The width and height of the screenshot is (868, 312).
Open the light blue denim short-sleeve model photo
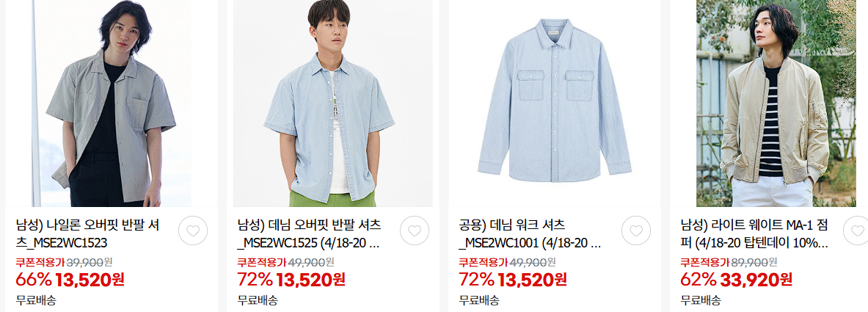[x=332, y=103]
